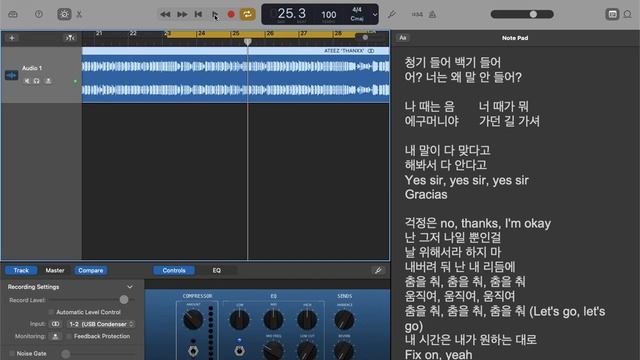The width and height of the screenshot is (640, 360).
Task: Click the 'Gracias' line in Note Pad
Action: pos(426,194)
